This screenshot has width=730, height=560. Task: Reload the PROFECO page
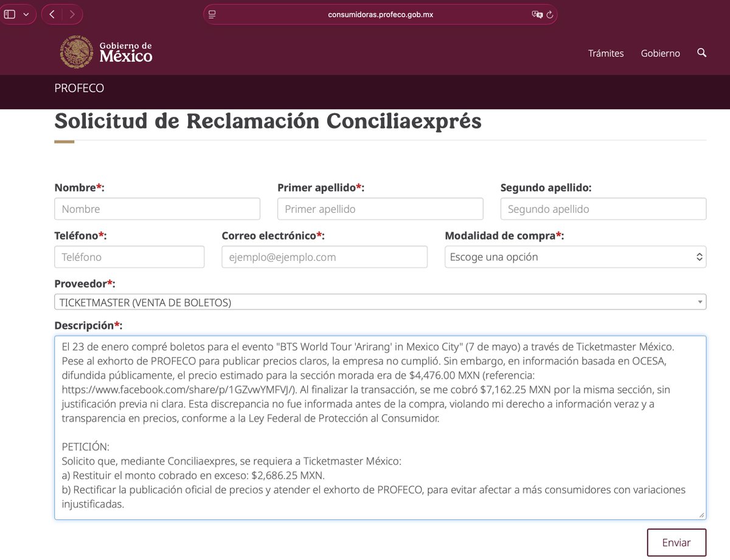[x=551, y=13]
